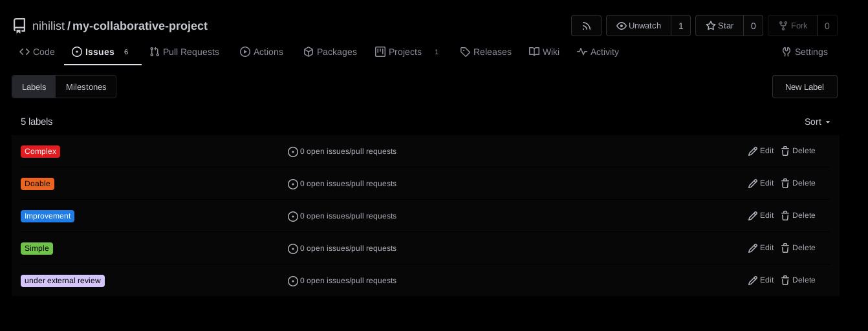The image size is (868, 331).
Task: Go to the Actions tab
Action: pos(261,52)
